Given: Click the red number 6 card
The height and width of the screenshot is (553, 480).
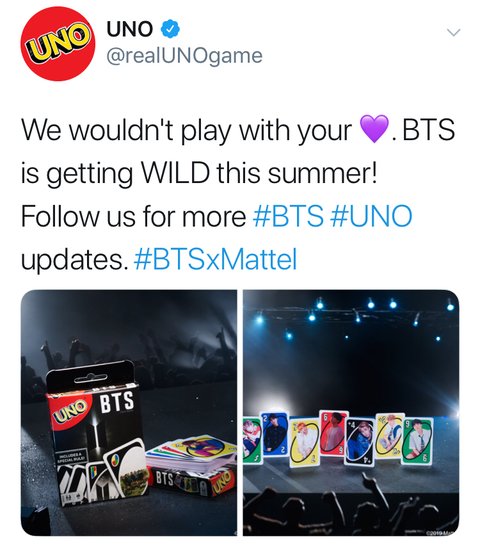Looking at the screenshot, I should [x=333, y=434].
